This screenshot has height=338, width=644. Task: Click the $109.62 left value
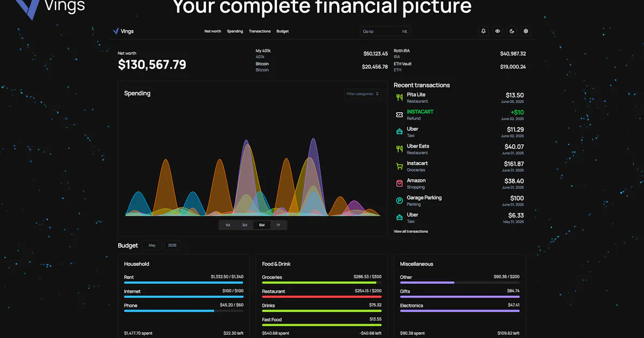[x=509, y=333]
